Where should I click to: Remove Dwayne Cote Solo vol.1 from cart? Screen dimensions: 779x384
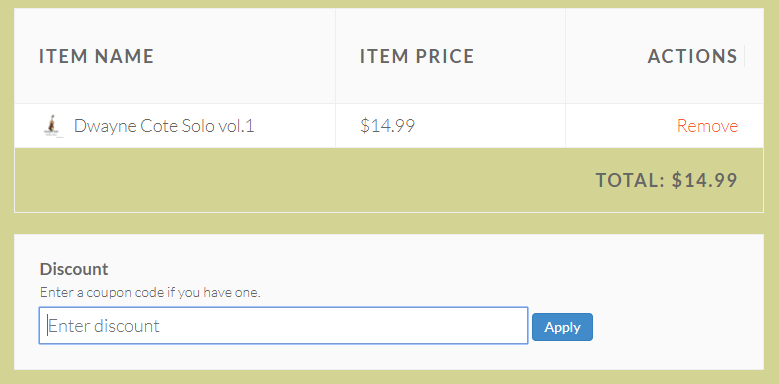pos(707,126)
